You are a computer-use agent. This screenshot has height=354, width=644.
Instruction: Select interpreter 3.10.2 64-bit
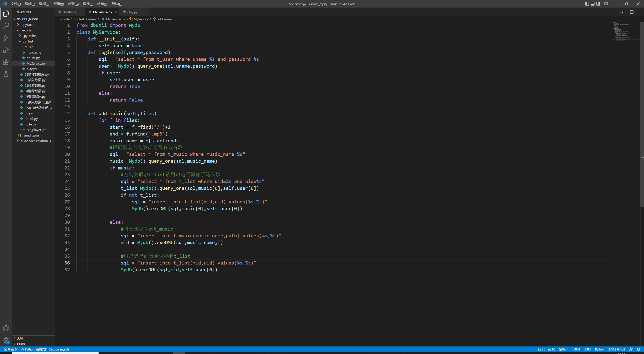617,349
